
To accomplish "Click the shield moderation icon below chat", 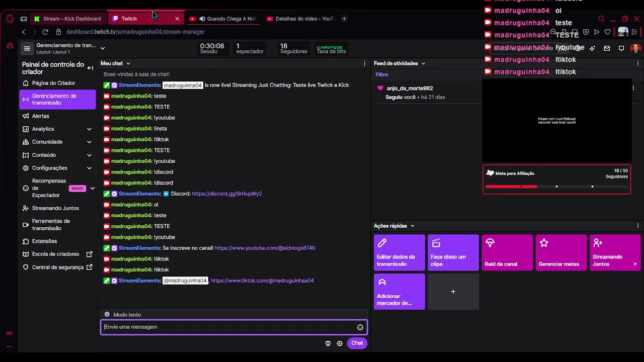I will (328, 343).
